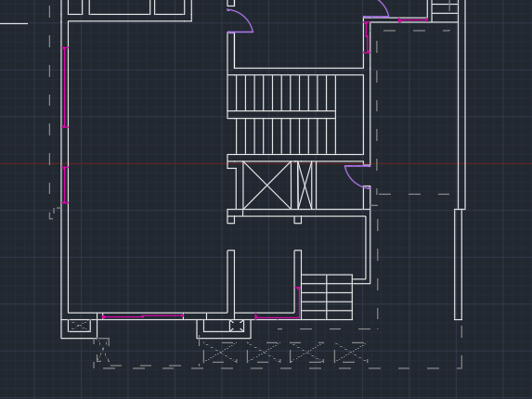Image resolution: width=532 pixels, height=399 pixels.
Task: Click the lower flight of stair treads
Action: tap(286, 136)
